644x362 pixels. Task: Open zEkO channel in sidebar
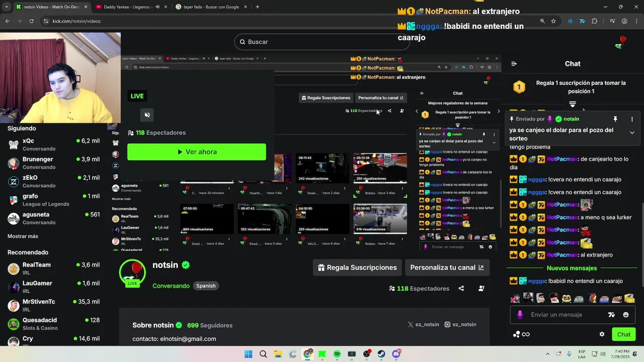(x=53, y=182)
